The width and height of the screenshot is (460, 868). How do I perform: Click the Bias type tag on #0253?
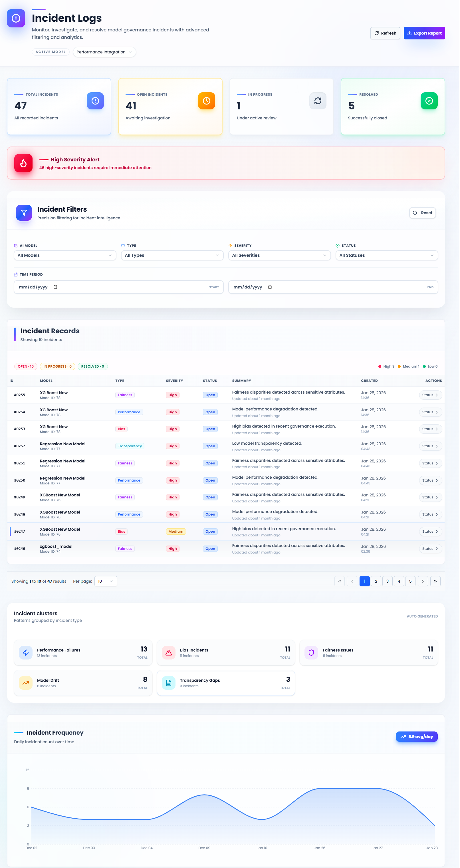(x=122, y=429)
